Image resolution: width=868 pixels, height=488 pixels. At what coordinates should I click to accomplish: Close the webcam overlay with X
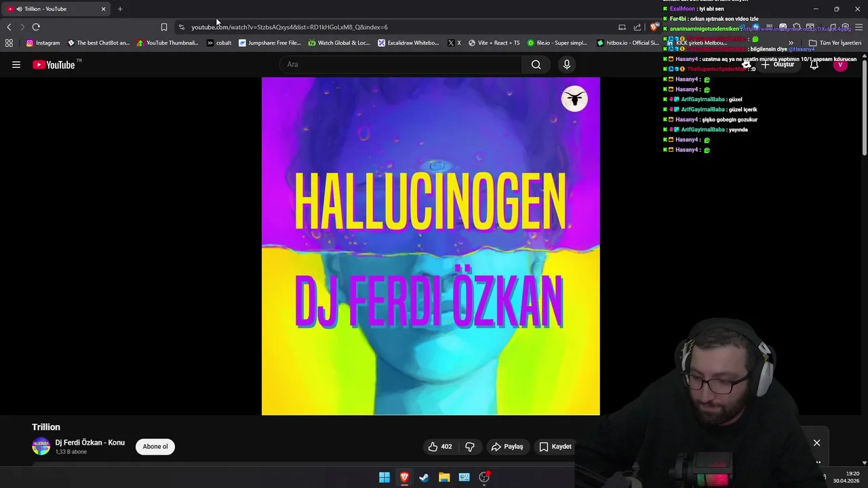816,443
